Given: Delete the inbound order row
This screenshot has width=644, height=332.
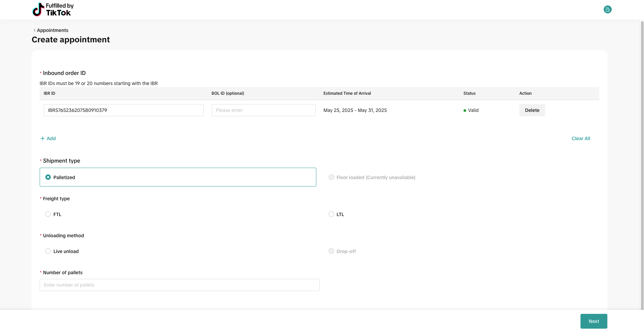Looking at the screenshot, I should click(x=532, y=110).
